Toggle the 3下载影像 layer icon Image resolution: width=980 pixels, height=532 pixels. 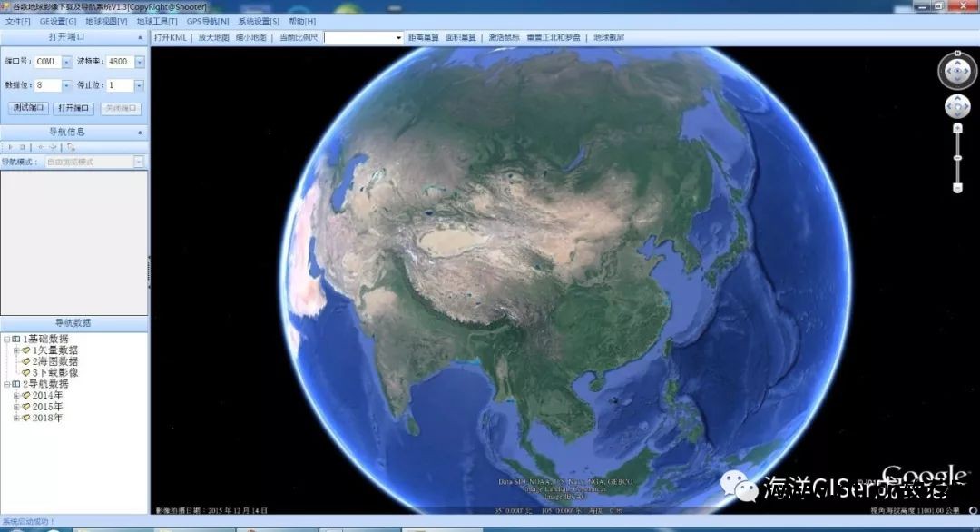coord(25,374)
